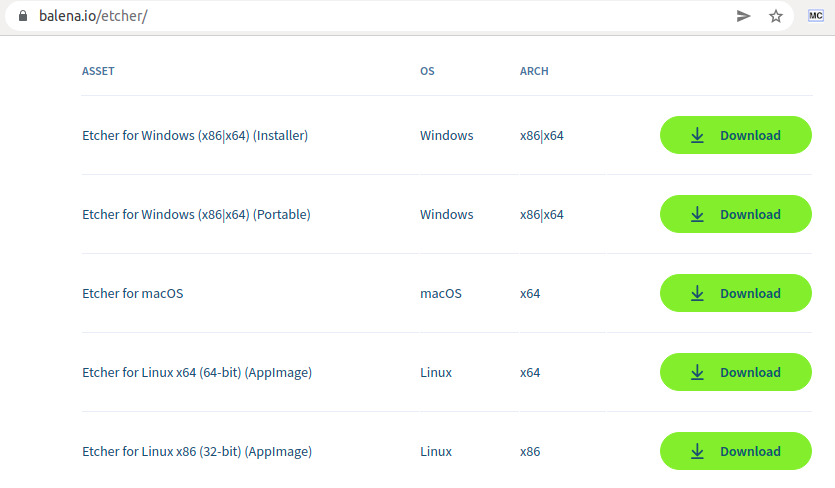Click download arrow icon for Linux x64 AppImage
This screenshot has width=835, height=488.
tap(697, 372)
